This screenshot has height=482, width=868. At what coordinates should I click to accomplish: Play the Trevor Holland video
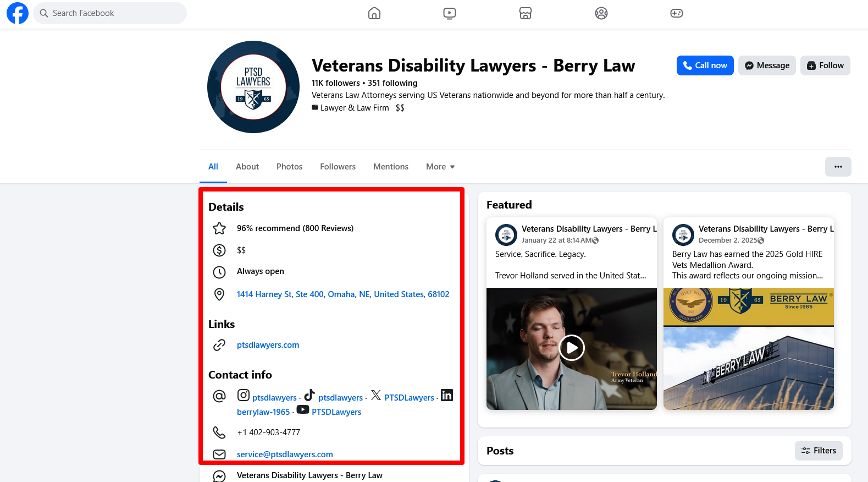coord(572,348)
